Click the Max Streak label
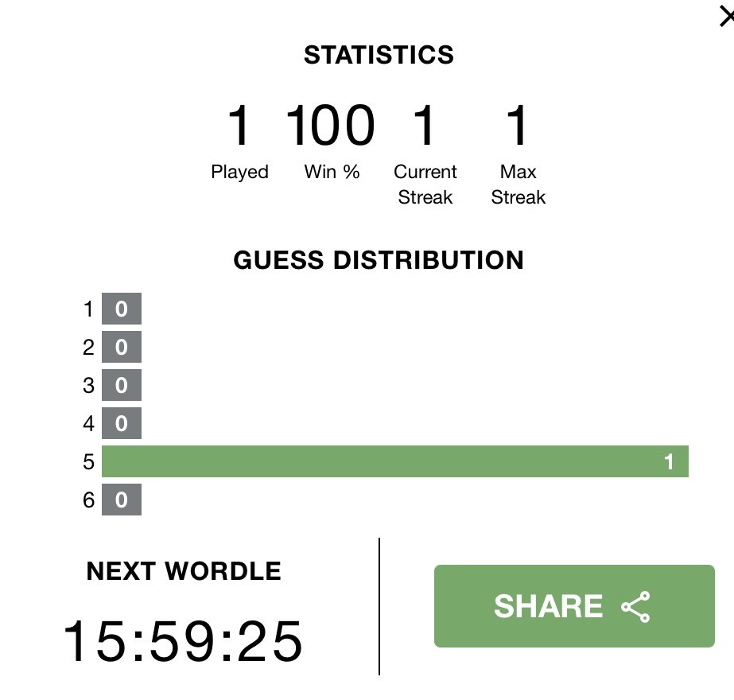 coord(518,185)
